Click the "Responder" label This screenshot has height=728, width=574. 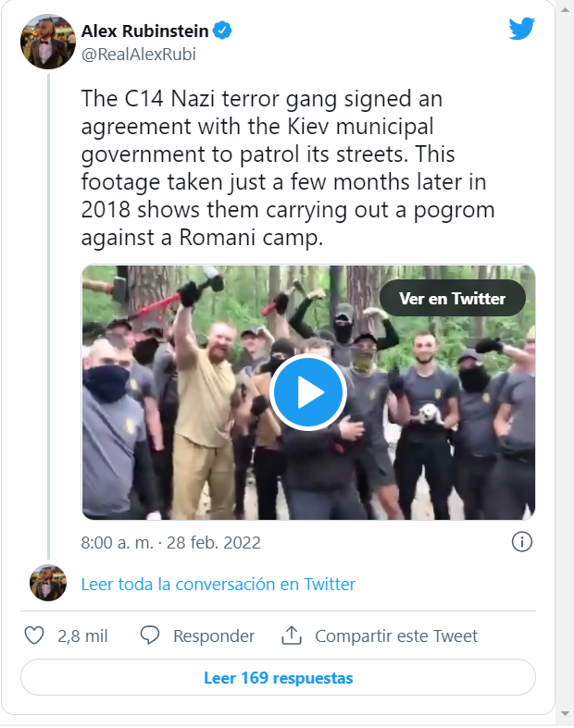point(214,635)
